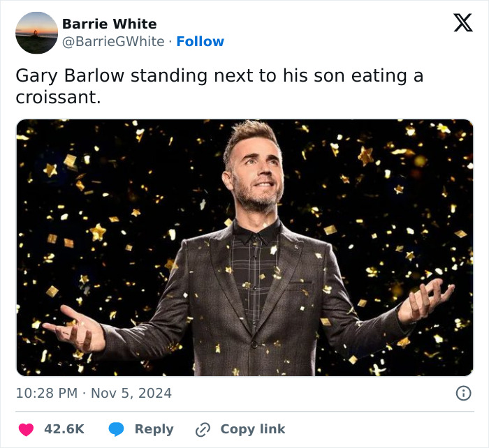The image size is (489, 448).
Task: Click the word "croissant" in the tweet
Action: pyautogui.click(x=56, y=98)
